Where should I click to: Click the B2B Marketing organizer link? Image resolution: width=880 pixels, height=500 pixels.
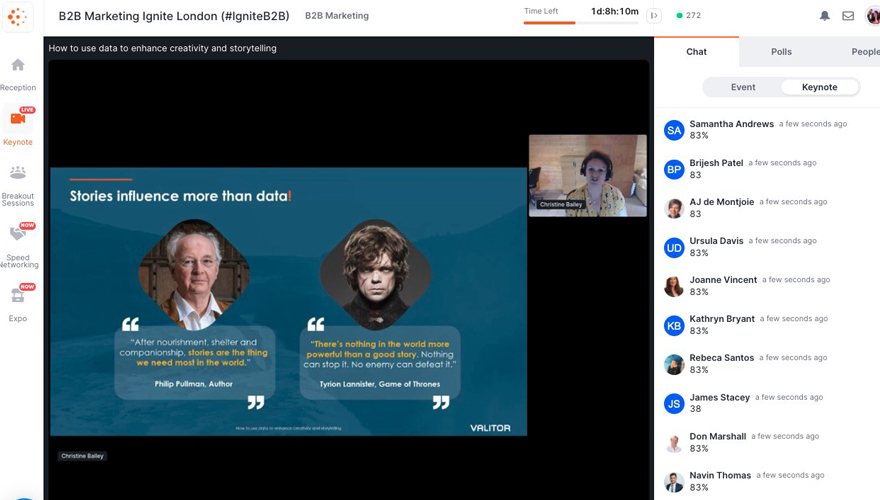(x=336, y=16)
